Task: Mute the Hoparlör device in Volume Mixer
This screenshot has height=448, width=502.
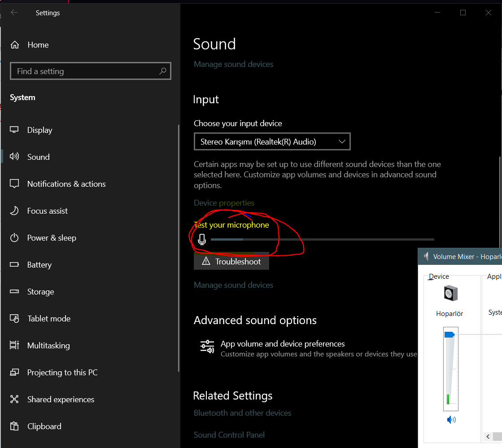Action: click(451, 420)
